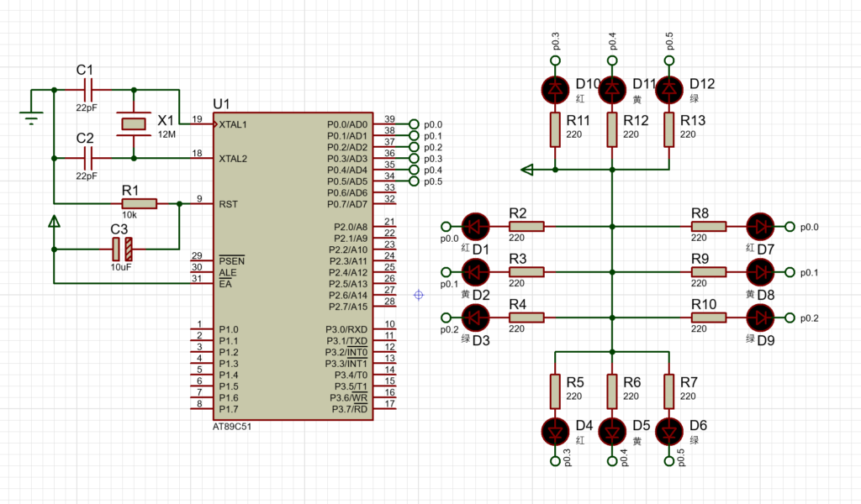861x504 pixels.
Task: Click the crystal oscillator X1 symbol
Action: point(134,123)
